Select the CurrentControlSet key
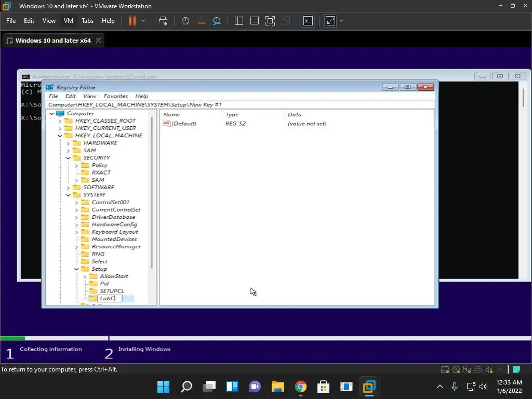The width and height of the screenshot is (532, 399). 116,210
